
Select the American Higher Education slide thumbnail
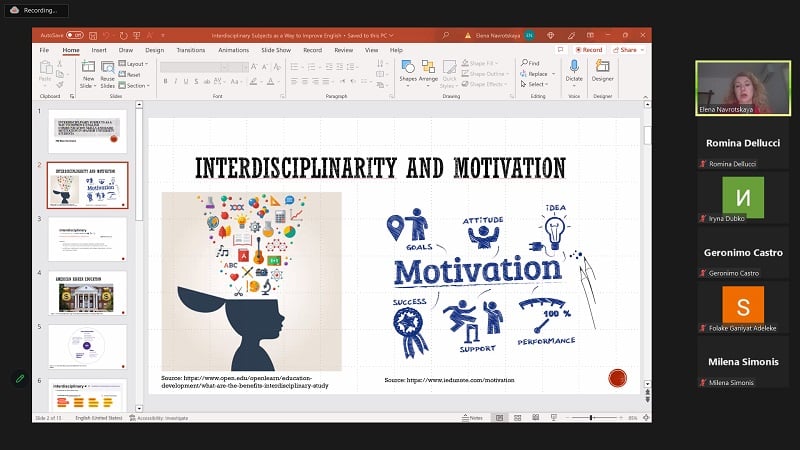(x=88, y=292)
